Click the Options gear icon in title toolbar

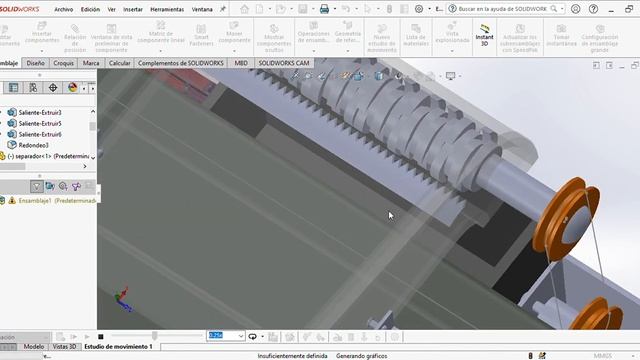(x=419, y=9)
